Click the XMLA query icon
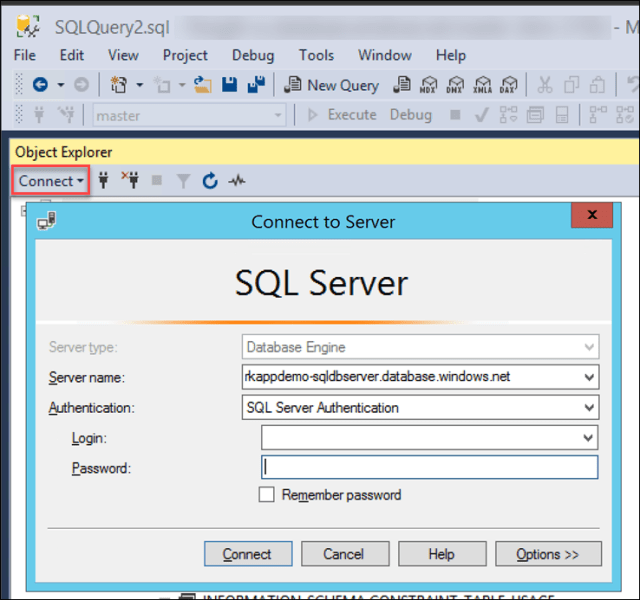Screen dimensions: 640x600 482,85
